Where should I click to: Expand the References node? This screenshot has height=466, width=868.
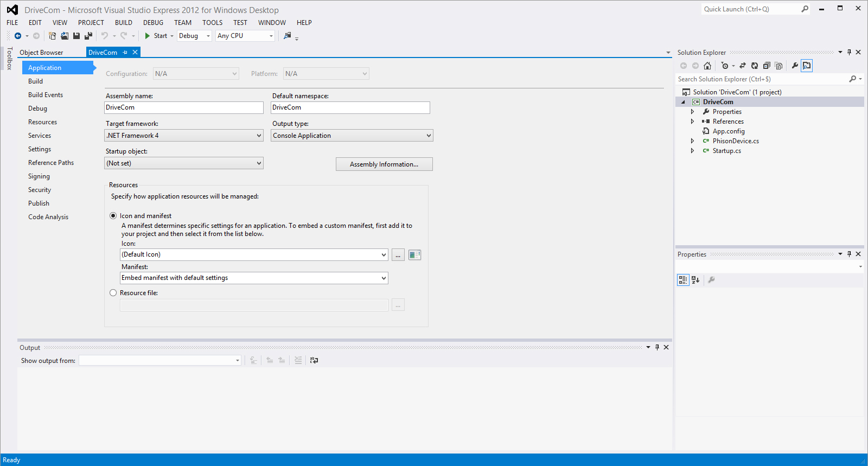(692, 122)
